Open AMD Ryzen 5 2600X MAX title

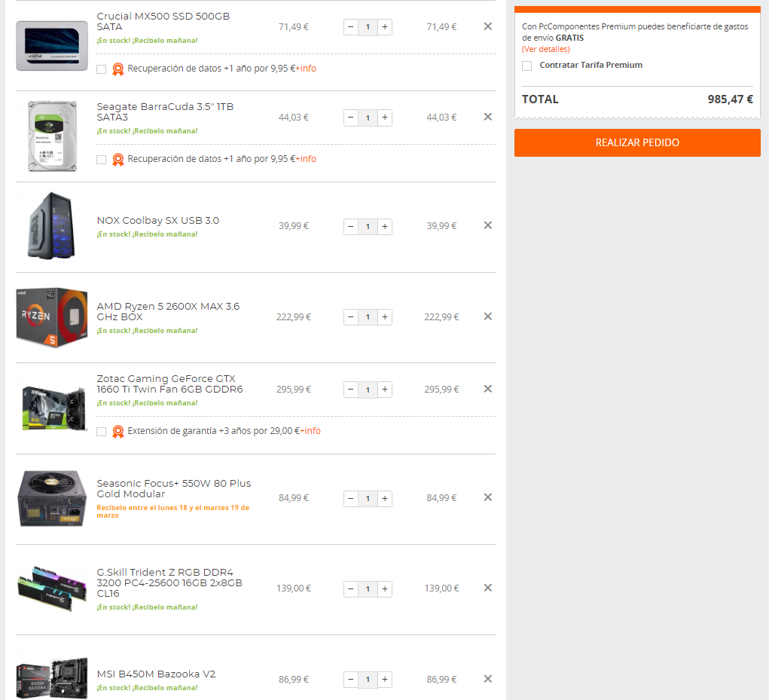[x=168, y=311]
